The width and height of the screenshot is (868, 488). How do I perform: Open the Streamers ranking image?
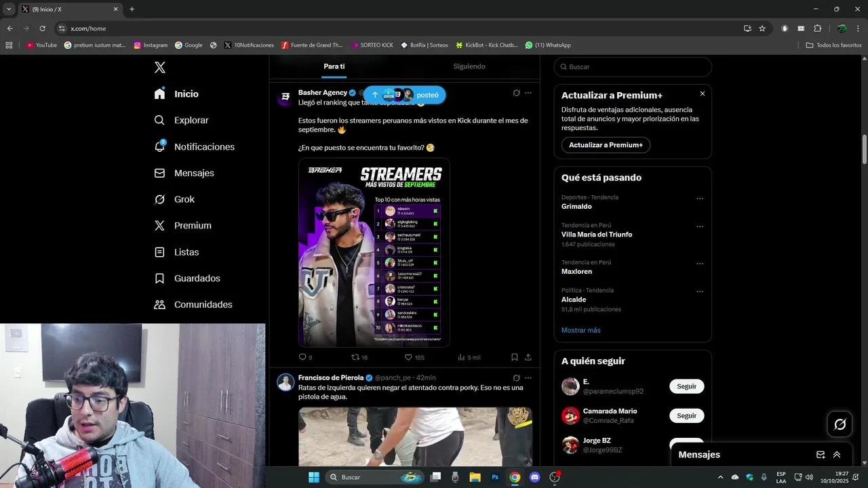pyautogui.click(x=374, y=253)
